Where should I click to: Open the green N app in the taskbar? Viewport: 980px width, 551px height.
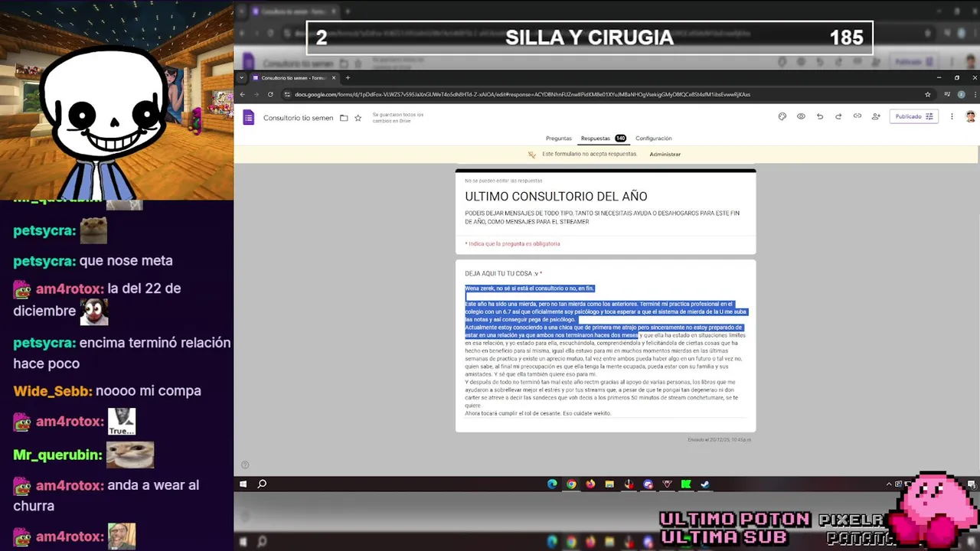[x=686, y=484]
